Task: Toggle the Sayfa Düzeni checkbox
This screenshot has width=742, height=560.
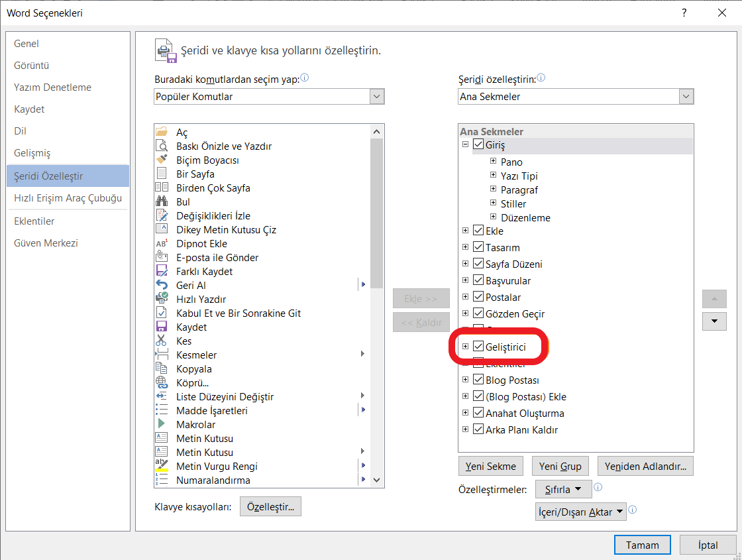Action: click(478, 264)
